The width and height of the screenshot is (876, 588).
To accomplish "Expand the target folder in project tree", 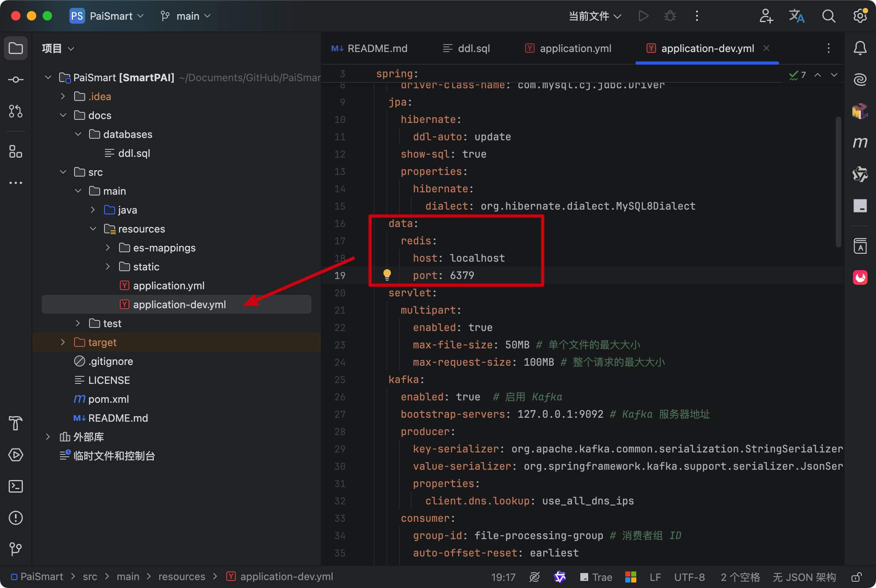I will tap(63, 342).
